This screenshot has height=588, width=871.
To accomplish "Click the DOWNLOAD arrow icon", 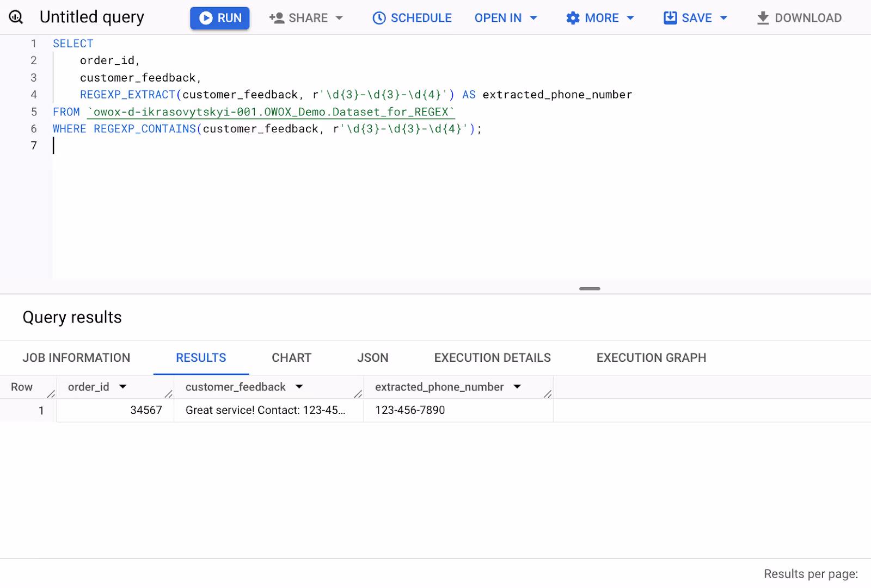I will (763, 18).
